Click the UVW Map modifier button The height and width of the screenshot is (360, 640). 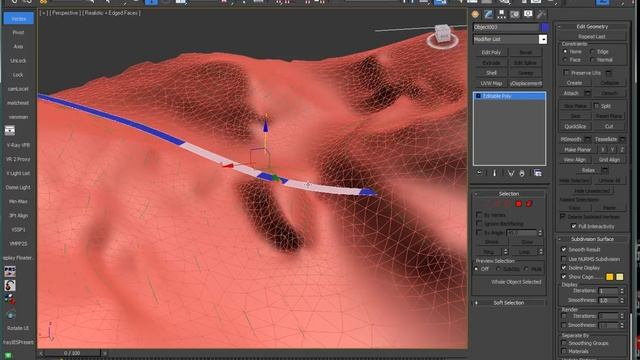coord(491,83)
